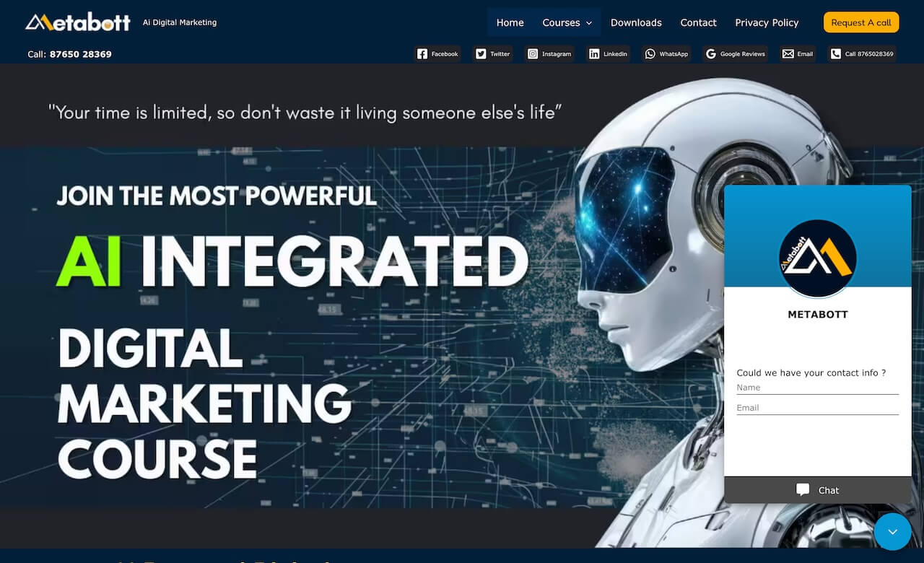Click the Facebook icon in social bar
The width and height of the screenshot is (924, 563).
422,54
